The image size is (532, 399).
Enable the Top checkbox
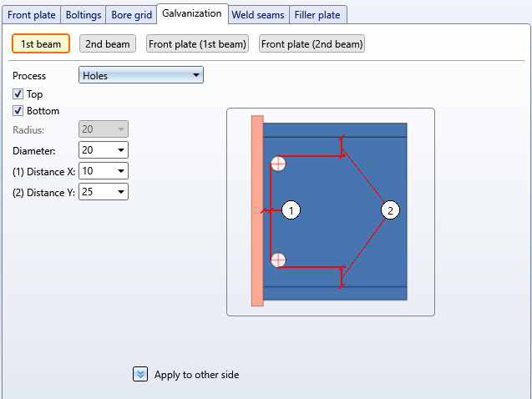18,94
